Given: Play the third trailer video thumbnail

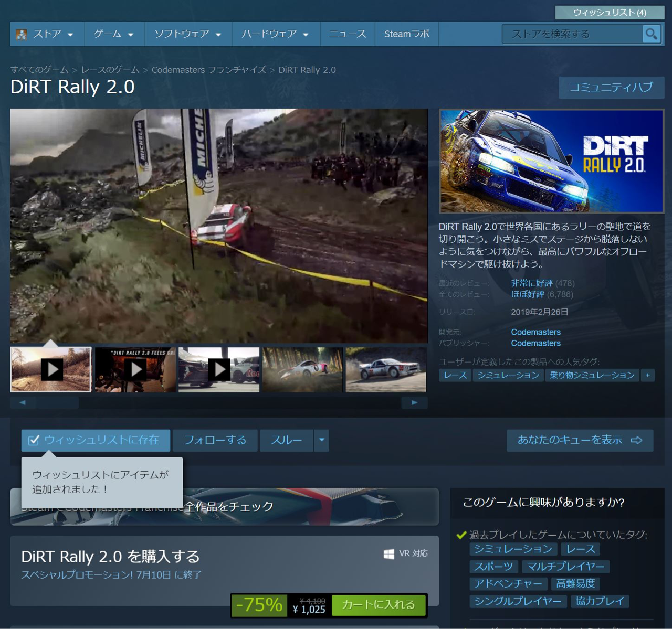Looking at the screenshot, I should [x=219, y=369].
